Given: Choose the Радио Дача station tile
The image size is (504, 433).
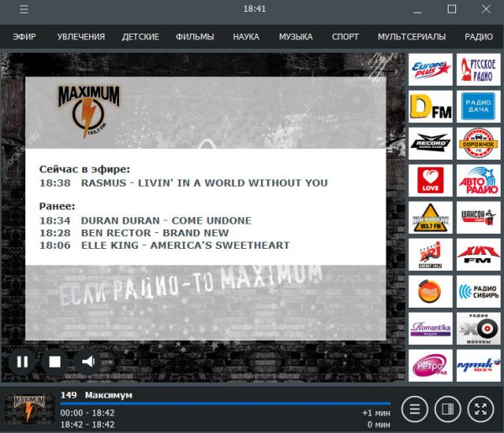Looking at the screenshot, I should pos(478,107).
